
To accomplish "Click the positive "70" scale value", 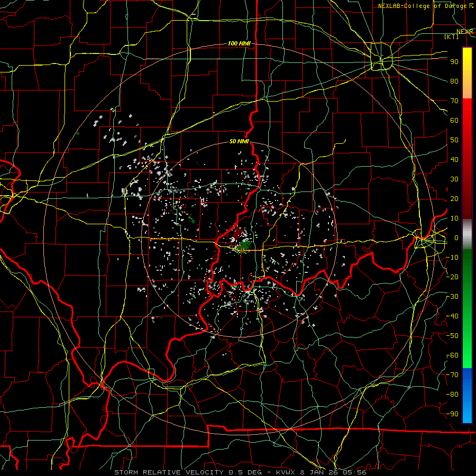I will click(x=454, y=101).
